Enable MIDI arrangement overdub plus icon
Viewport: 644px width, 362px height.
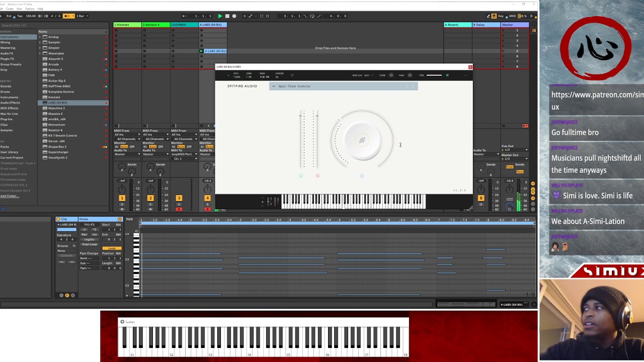[x=245, y=16]
